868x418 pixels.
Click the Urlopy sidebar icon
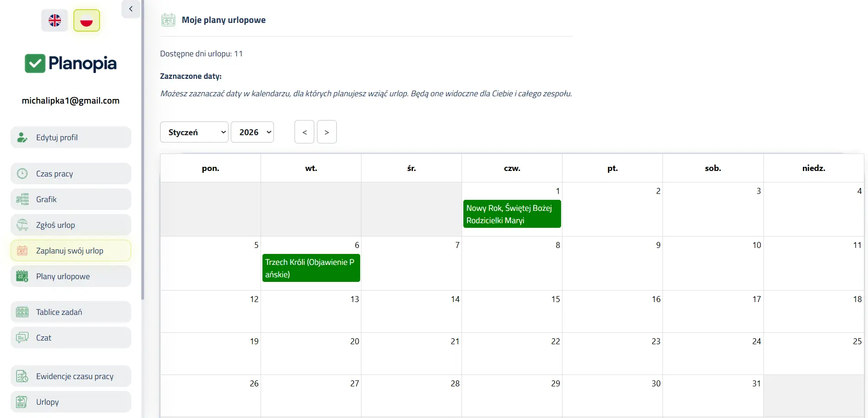point(22,402)
